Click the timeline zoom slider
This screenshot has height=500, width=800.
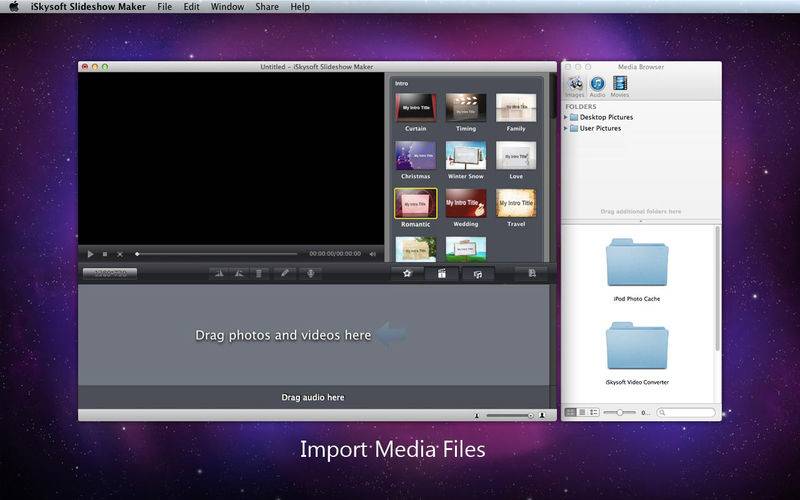(510, 416)
